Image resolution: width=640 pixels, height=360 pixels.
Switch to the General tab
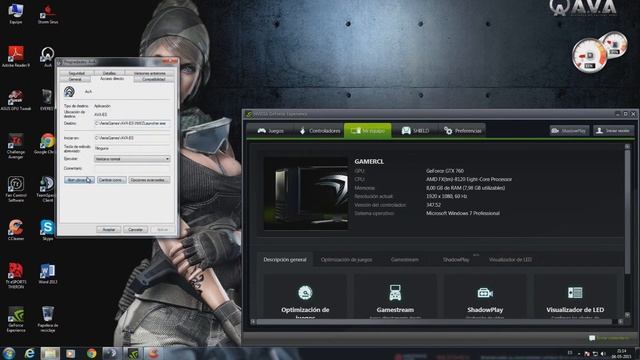coord(75,79)
